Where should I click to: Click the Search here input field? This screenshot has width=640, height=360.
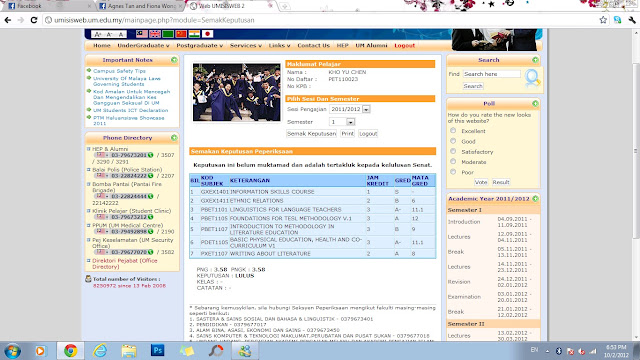coord(491,74)
